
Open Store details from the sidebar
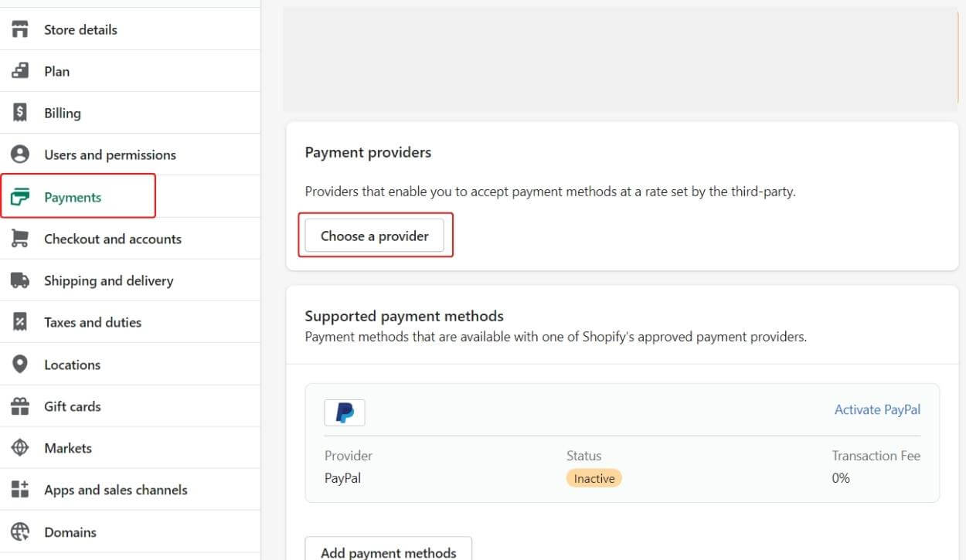click(x=80, y=29)
